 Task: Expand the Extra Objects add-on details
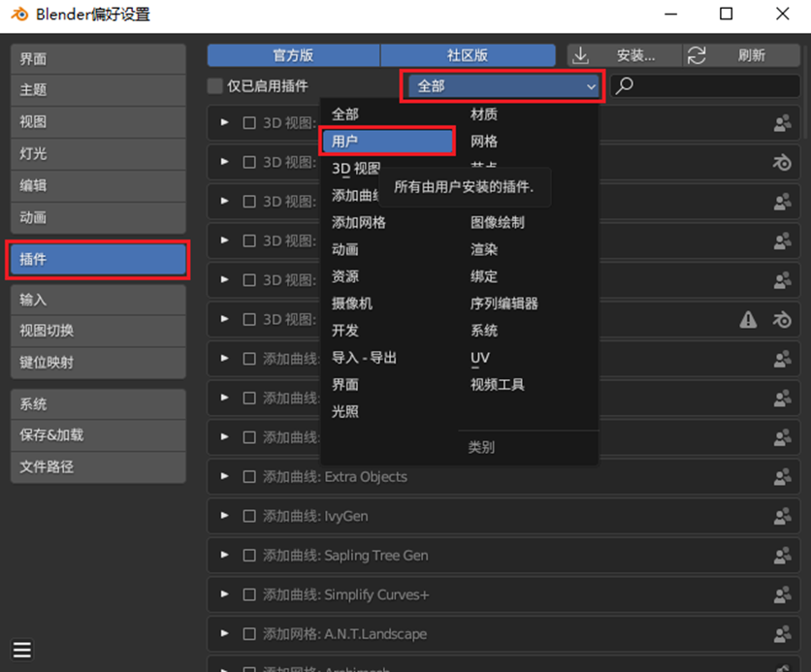pos(224,476)
